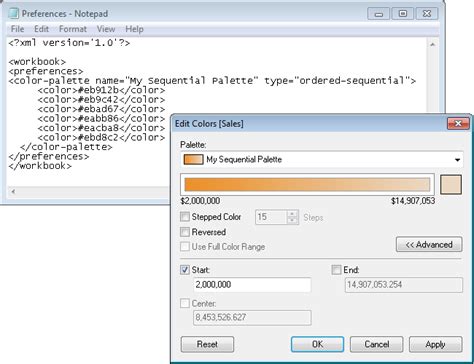Click the light tan end color swatch

[451, 184]
